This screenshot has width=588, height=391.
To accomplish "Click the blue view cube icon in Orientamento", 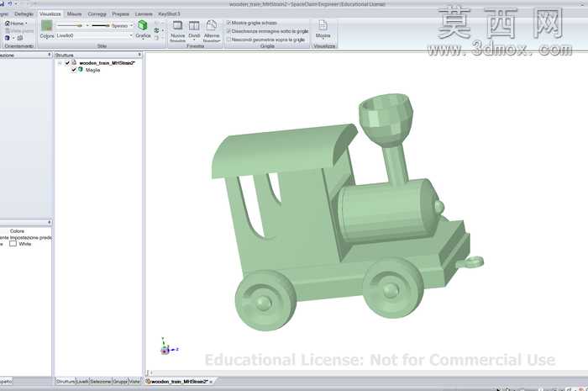I will tap(7, 38).
